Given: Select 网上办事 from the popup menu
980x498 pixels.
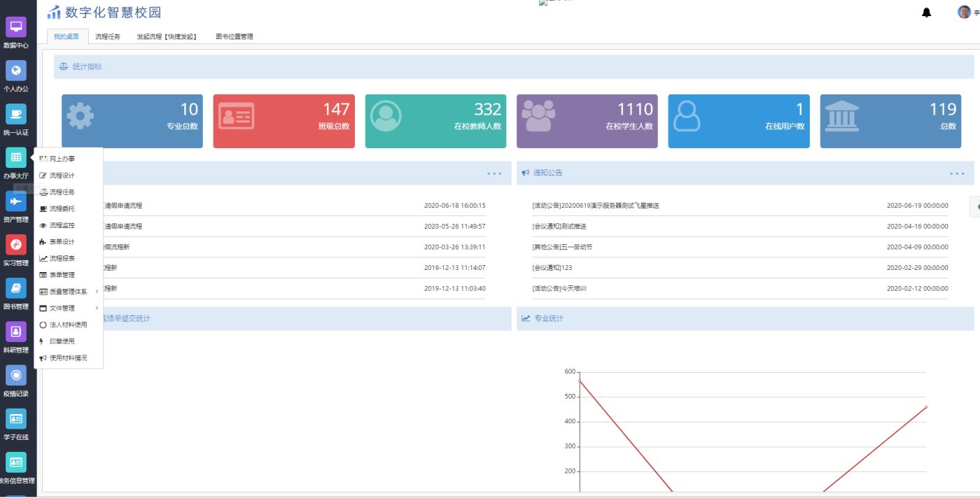Looking at the screenshot, I should [69, 159].
